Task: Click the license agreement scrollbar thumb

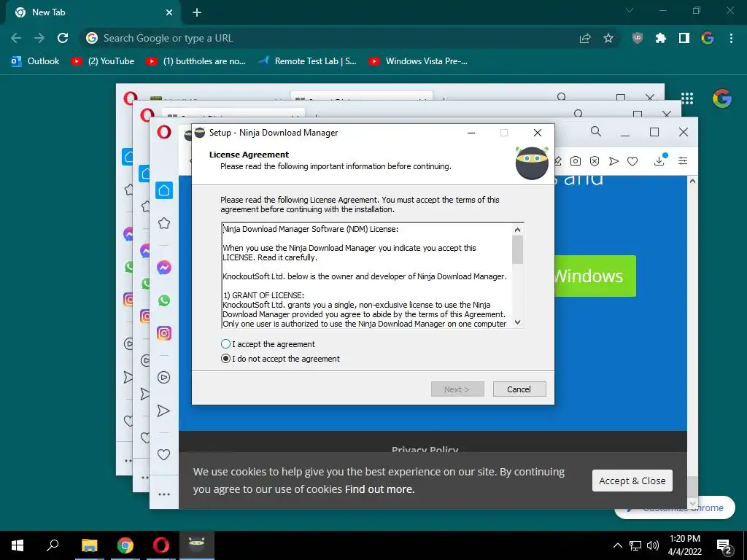Action: click(518, 249)
